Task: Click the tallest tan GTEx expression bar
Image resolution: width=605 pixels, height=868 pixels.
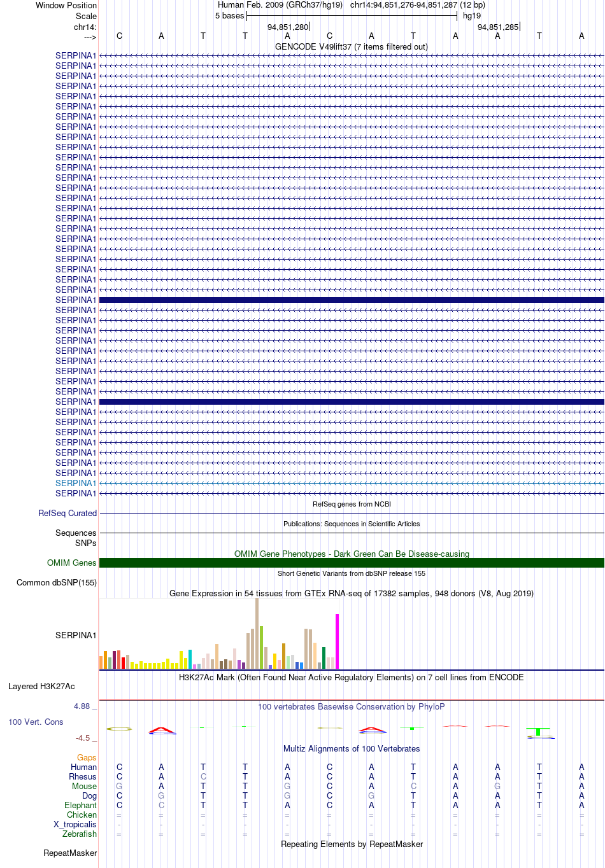Action: tap(257, 634)
